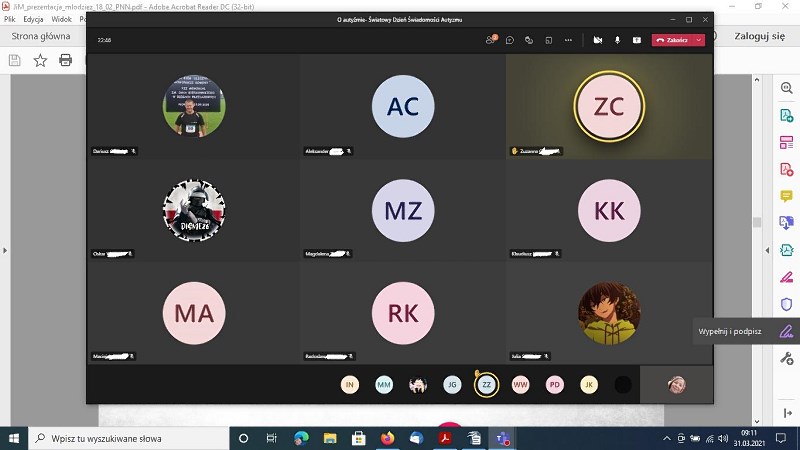This screenshot has width=800, height=450.
Task: Open the meeting chat panel
Action: coord(509,40)
